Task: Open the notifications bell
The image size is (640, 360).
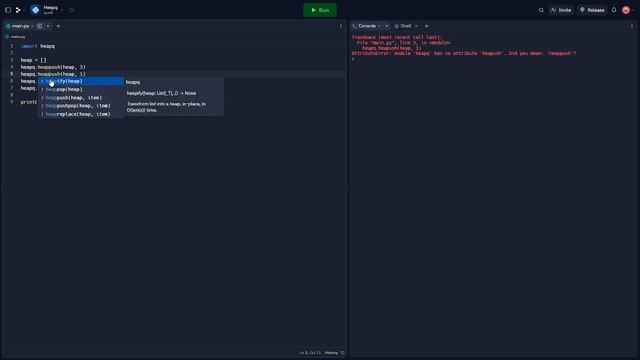Action: [614, 10]
